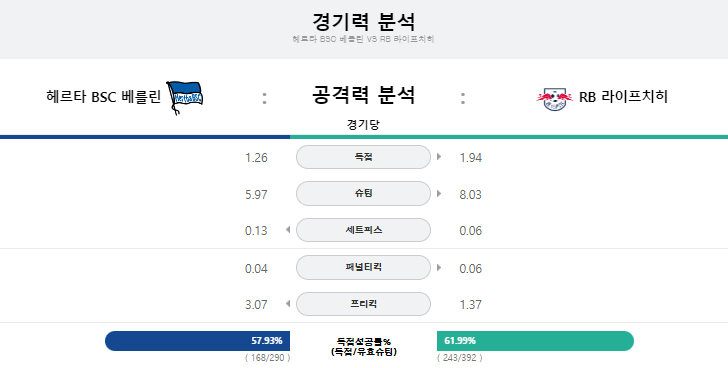Click the 헤르타 BSC 베를린 team name

(x=104, y=97)
